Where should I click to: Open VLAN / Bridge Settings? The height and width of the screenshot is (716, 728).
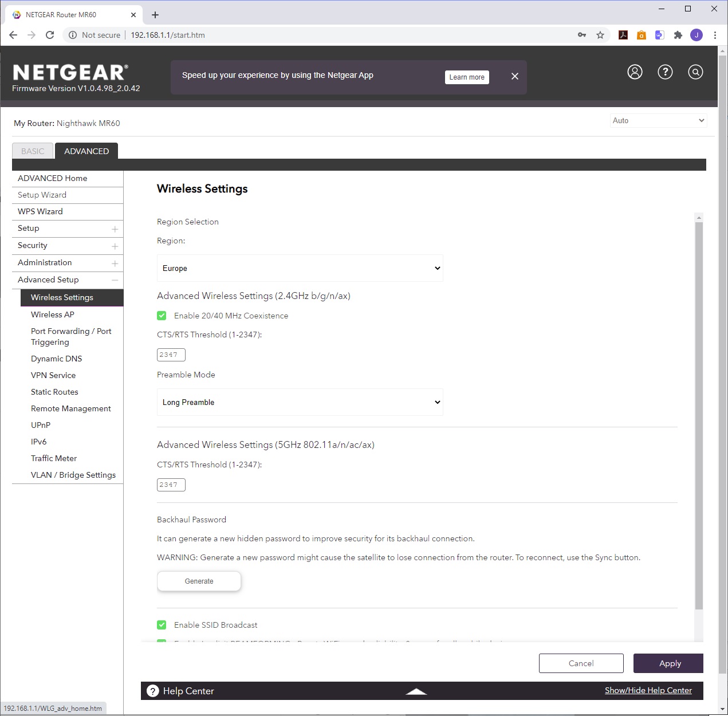tap(73, 475)
